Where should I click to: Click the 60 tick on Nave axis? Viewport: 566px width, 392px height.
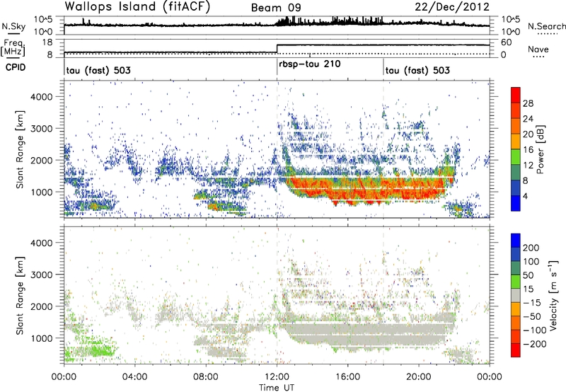(x=506, y=42)
